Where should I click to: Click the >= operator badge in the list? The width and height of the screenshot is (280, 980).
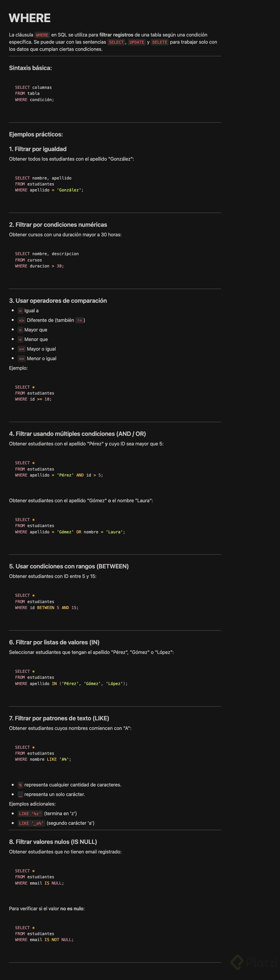point(21,349)
